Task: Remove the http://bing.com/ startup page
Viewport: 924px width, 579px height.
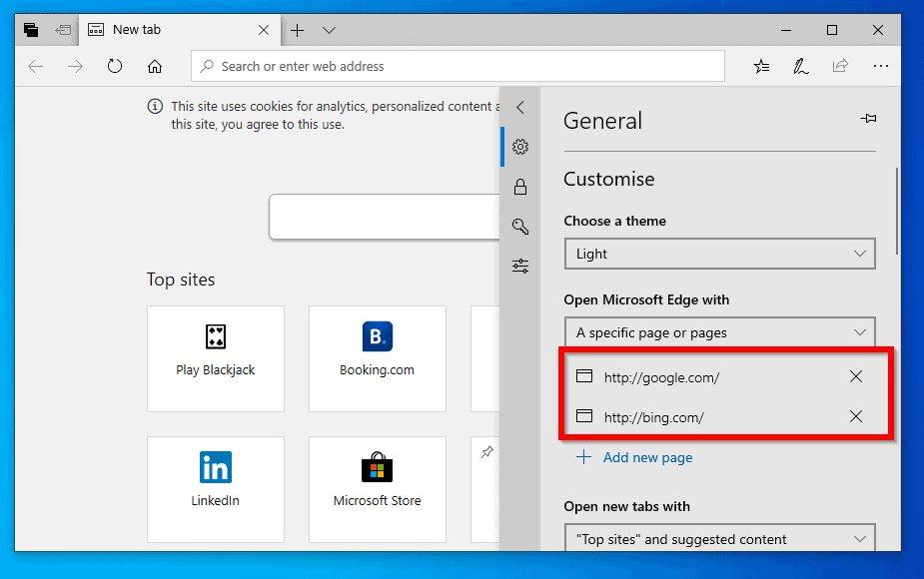Action: (856, 416)
